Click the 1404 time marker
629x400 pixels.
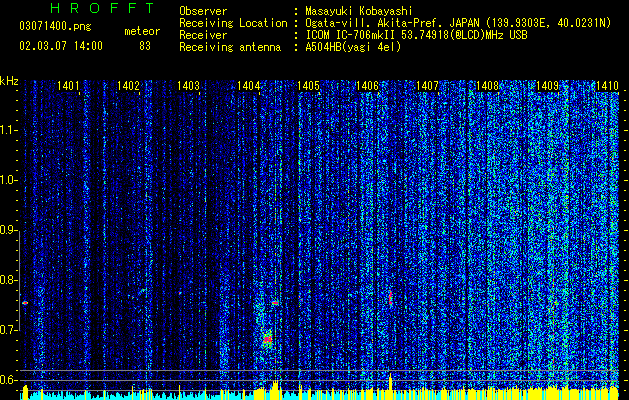(248, 85)
